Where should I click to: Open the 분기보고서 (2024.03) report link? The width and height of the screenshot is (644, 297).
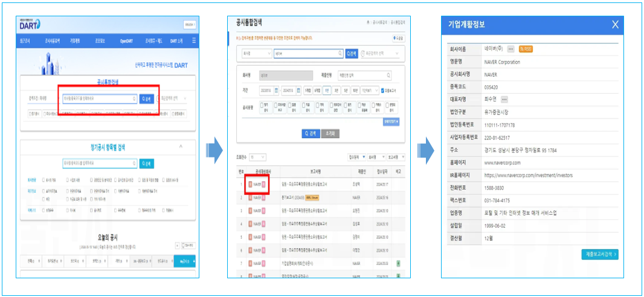click(x=292, y=198)
